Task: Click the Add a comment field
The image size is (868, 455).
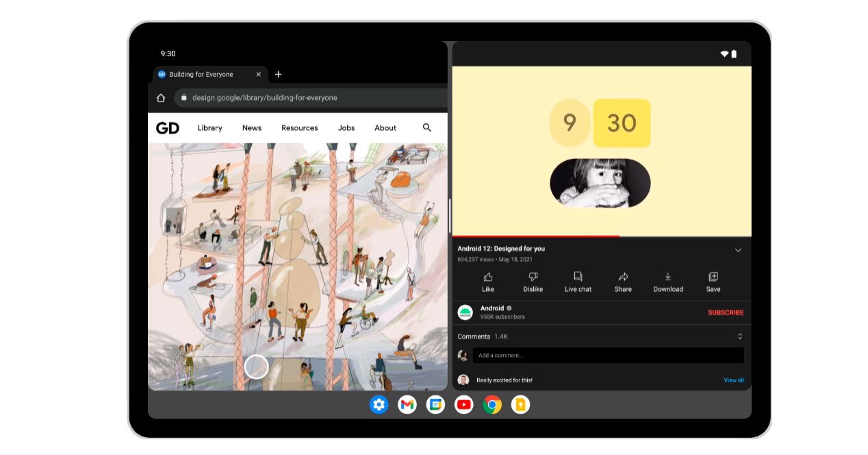Action: coord(608,355)
